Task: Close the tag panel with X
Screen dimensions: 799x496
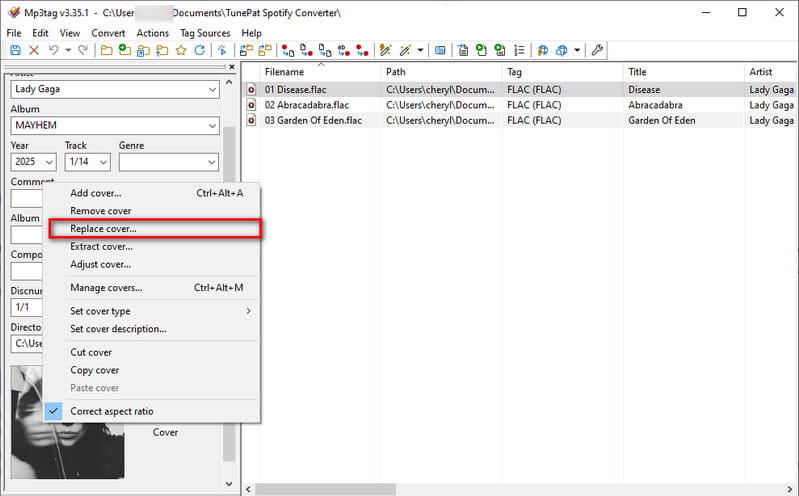Action: click(232, 67)
